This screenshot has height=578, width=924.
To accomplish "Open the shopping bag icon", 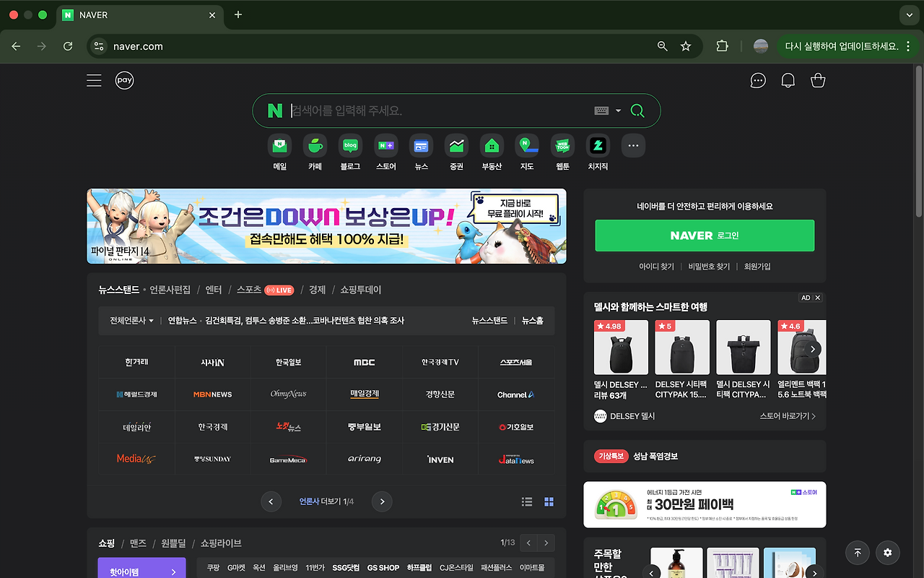I will (818, 80).
